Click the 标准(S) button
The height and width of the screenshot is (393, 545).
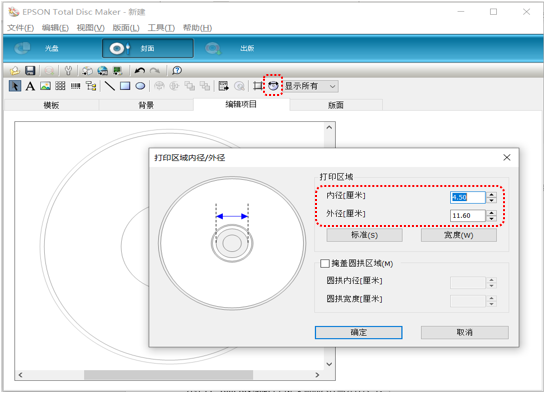(x=364, y=235)
